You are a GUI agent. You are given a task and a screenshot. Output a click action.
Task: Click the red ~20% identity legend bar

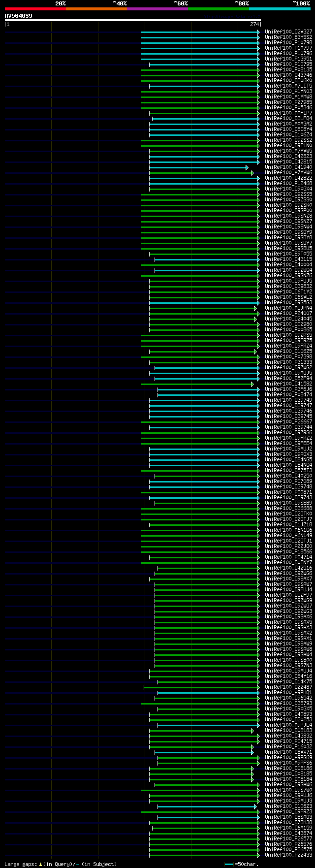35,9
